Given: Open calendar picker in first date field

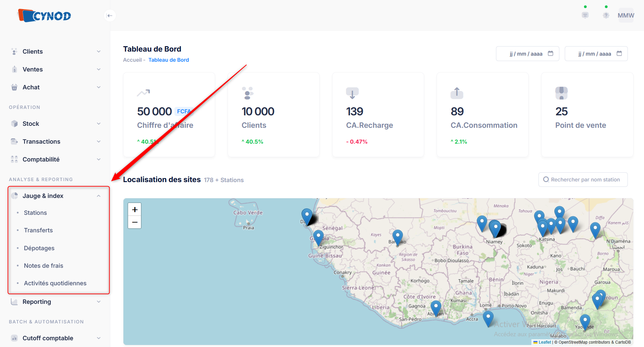Looking at the screenshot, I should (x=551, y=54).
